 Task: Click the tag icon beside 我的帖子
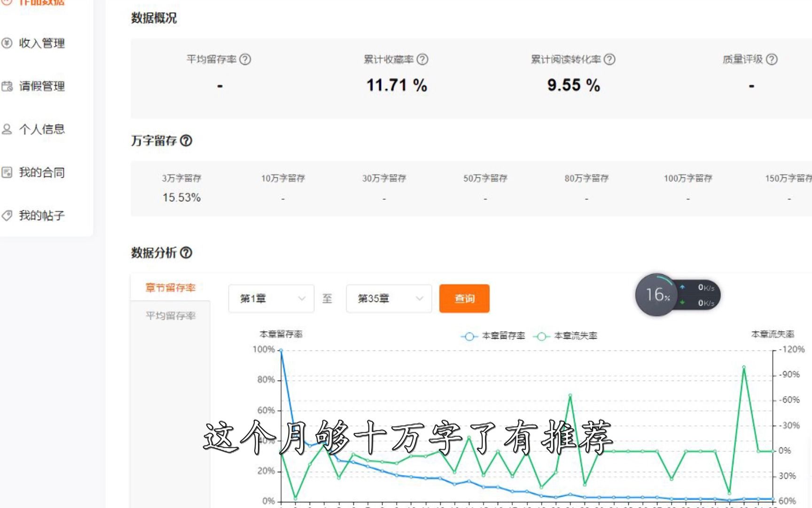pyautogui.click(x=7, y=215)
